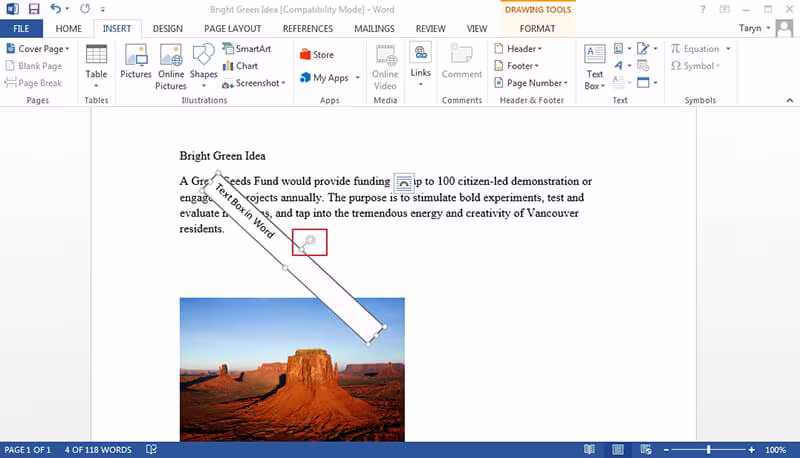800x458 pixels.
Task: Select the rotation handle of text box
Action: click(x=310, y=240)
